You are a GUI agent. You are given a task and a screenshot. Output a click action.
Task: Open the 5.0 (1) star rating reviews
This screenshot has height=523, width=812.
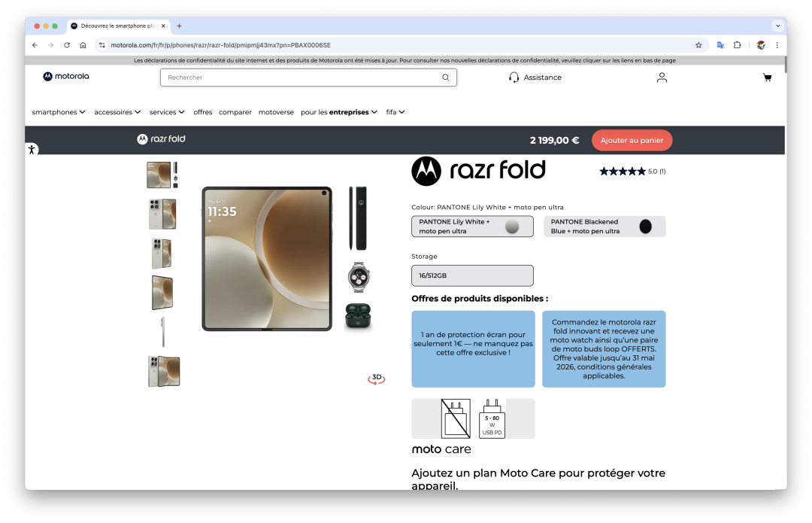click(x=632, y=172)
